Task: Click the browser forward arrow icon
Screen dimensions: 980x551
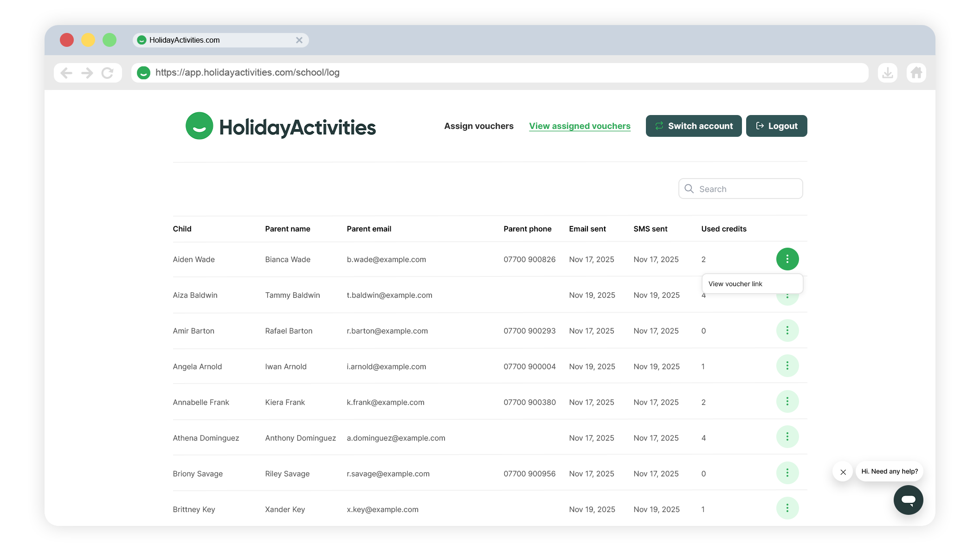Action: 87,73
